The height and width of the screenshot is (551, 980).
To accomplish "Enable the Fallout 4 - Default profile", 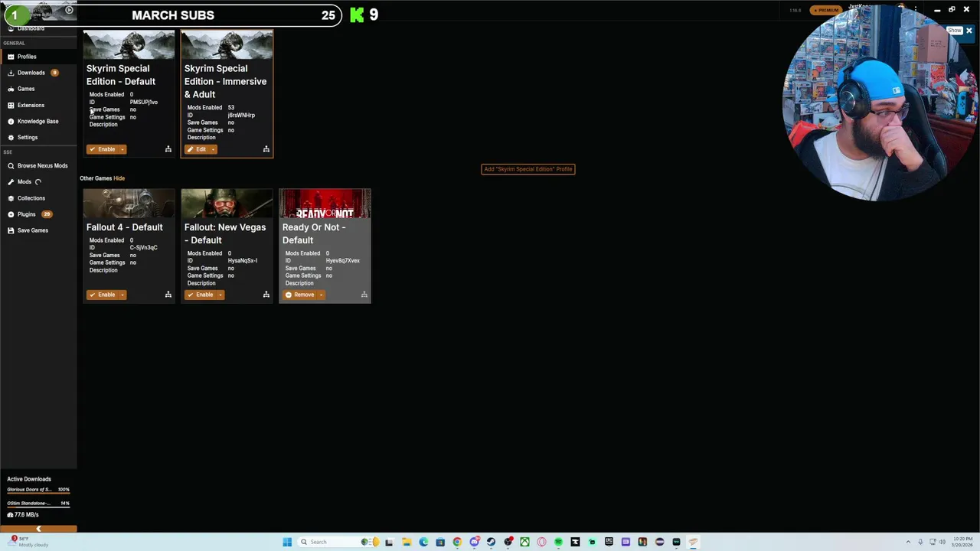I will point(102,295).
